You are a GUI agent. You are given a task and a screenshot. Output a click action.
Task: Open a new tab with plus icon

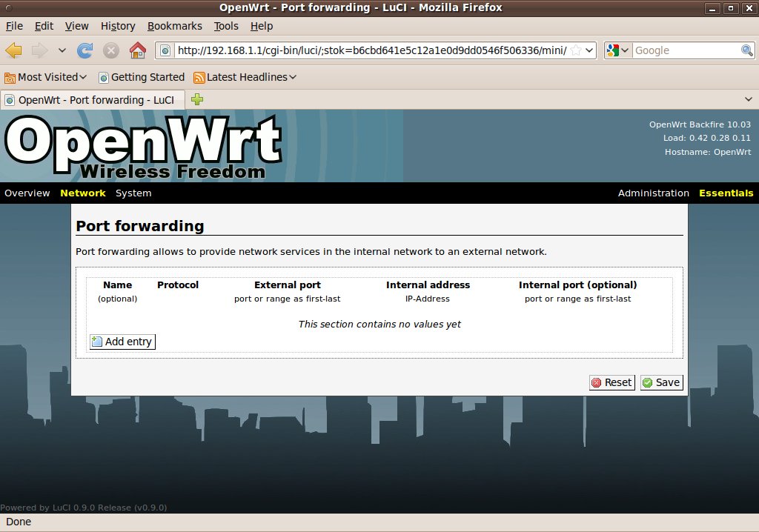click(197, 99)
